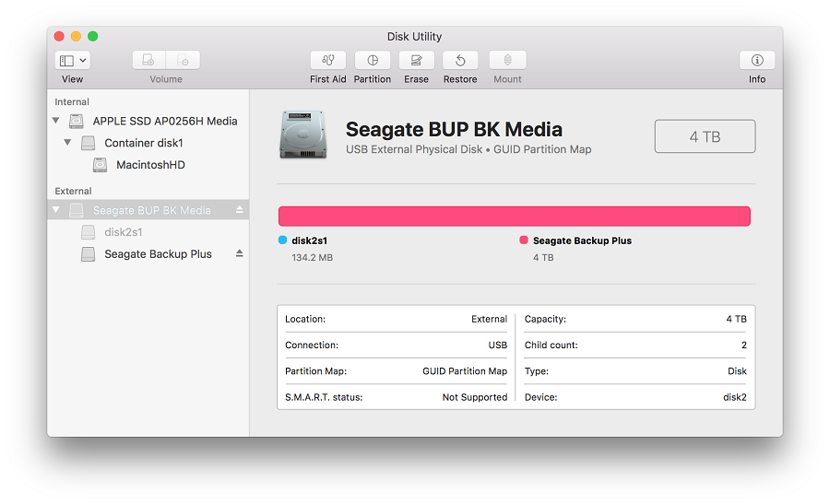Image resolution: width=830 pixels, height=504 pixels.
Task: Click 'USB External Physical Disk • GUID Partition Map' subtitle
Action: click(x=468, y=149)
